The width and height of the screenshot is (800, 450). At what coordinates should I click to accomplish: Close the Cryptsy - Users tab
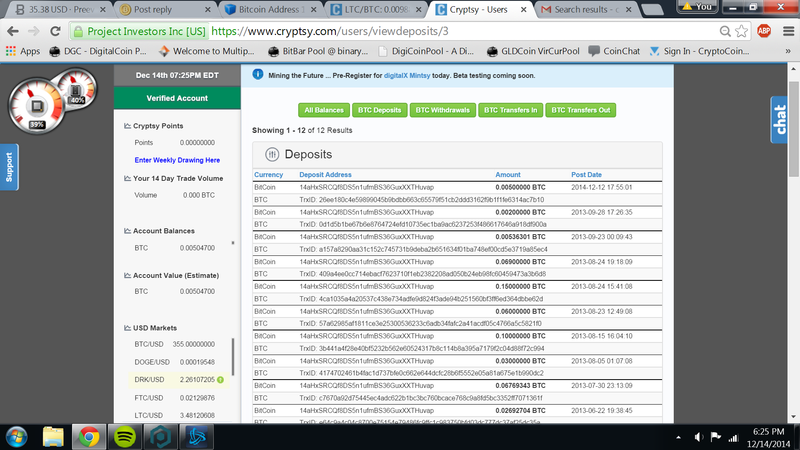tap(523, 9)
